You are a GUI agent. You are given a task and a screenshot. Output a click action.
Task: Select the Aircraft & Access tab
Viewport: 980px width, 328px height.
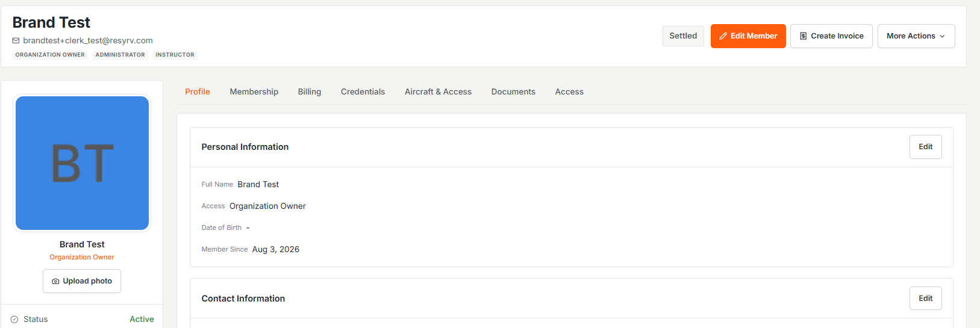tap(438, 91)
